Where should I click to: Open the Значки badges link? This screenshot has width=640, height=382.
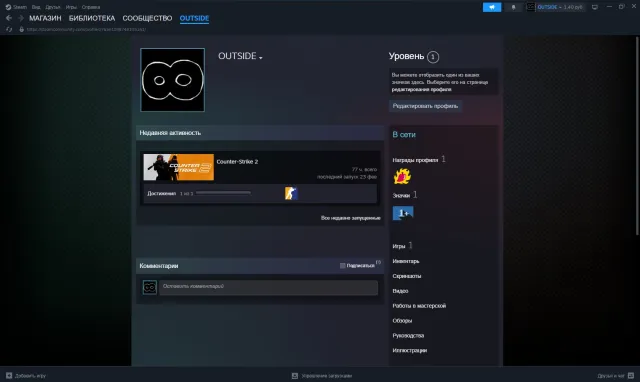401,195
